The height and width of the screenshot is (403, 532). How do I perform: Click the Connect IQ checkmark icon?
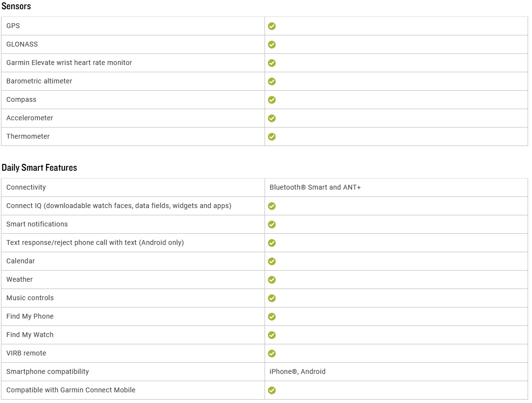pyautogui.click(x=272, y=206)
